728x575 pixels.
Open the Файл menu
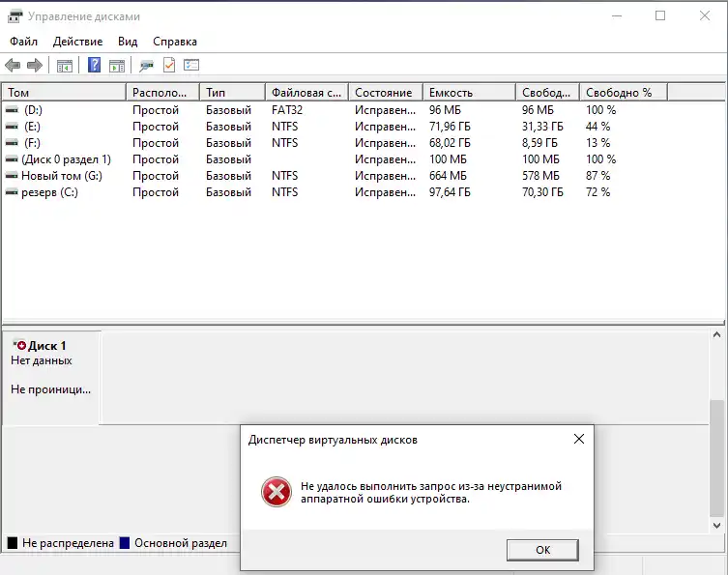[x=23, y=42]
